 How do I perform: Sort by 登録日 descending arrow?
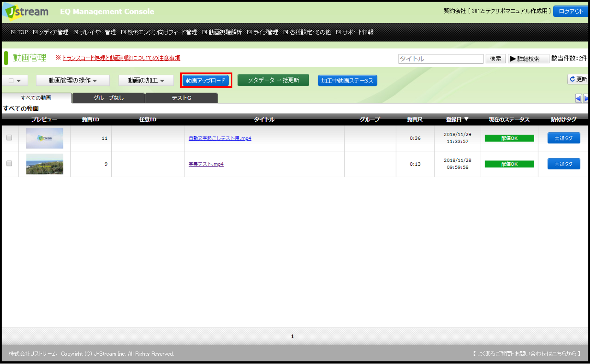pyautogui.click(x=466, y=119)
